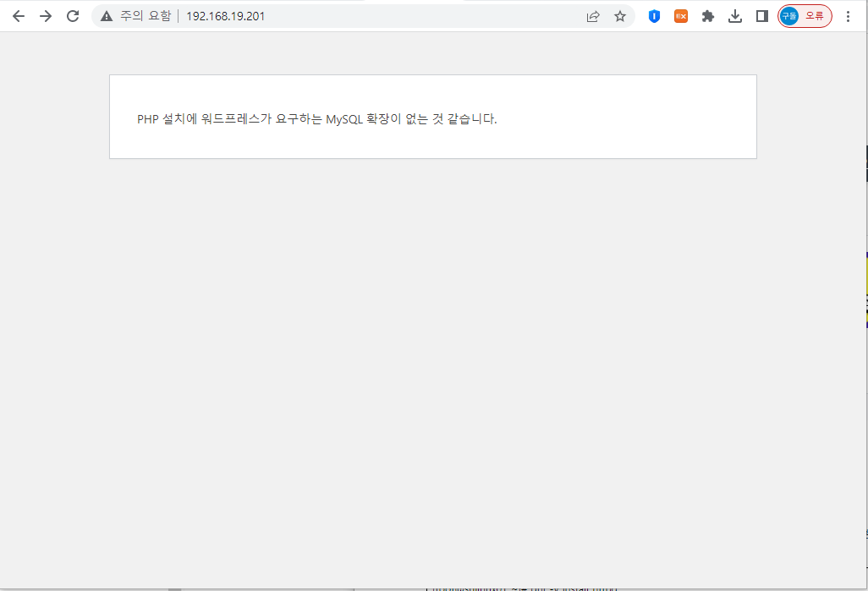
Task: Open the profile button showing 오류
Action: pos(805,16)
